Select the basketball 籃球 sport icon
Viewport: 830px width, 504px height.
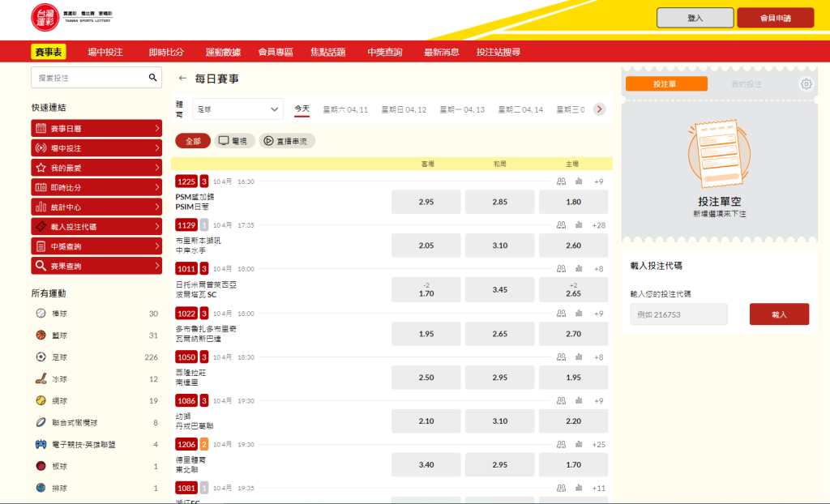click(41, 335)
